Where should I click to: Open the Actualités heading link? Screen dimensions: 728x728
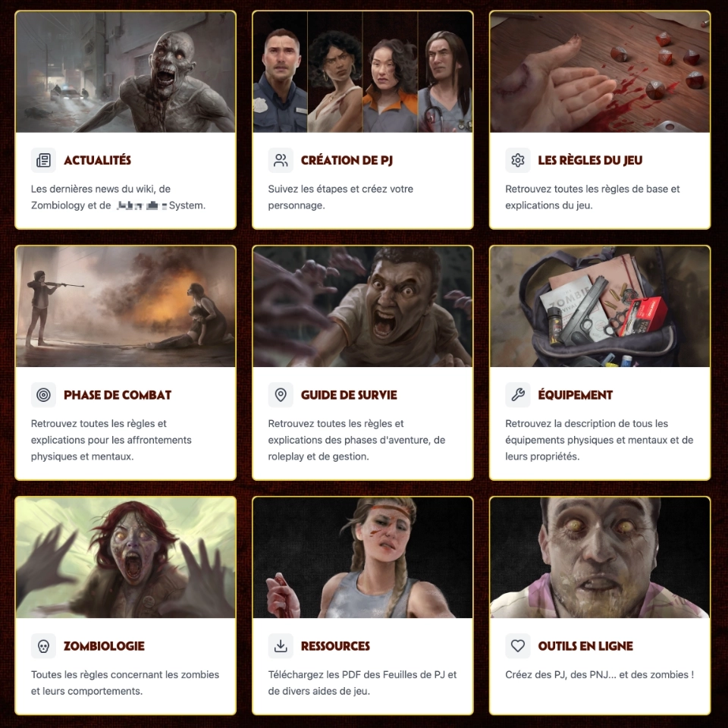pos(98,160)
